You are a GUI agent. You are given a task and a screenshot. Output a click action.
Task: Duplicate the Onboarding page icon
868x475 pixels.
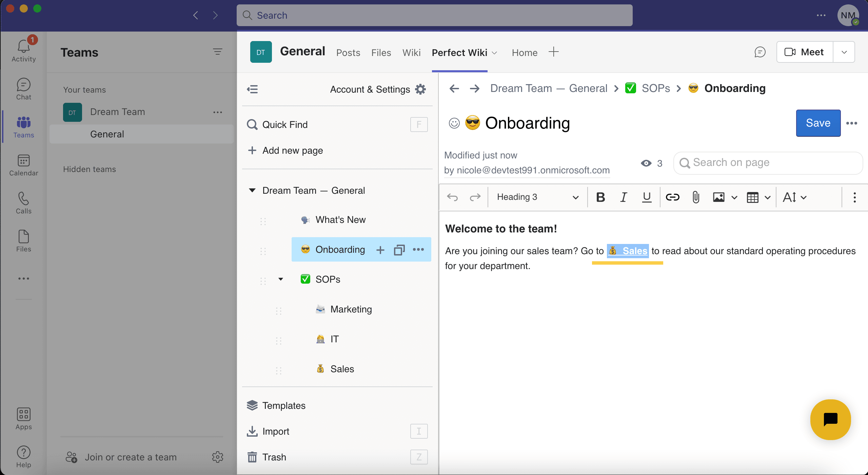(399, 250)
